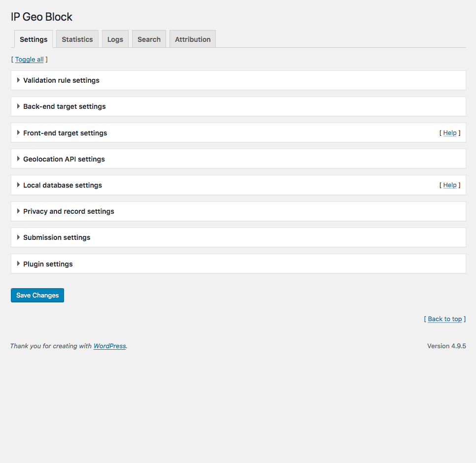Switch to the Statistics tab

pyautogui.click(x=77, y=39)
